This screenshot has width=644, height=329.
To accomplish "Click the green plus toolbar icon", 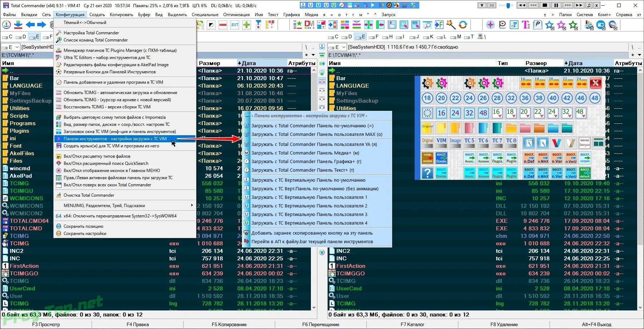I will point(247,25).
